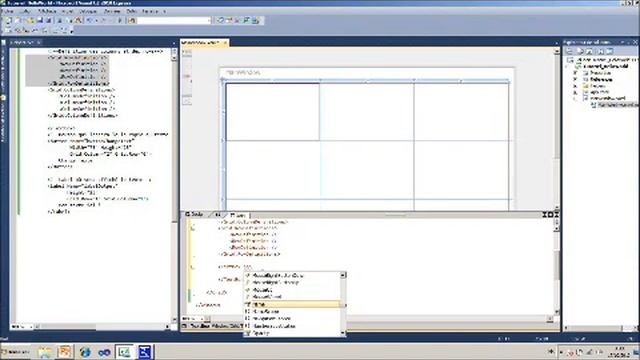Open the blue infinity-symbol taskbar icon
640x360 pixels.
tap(104, 352)
